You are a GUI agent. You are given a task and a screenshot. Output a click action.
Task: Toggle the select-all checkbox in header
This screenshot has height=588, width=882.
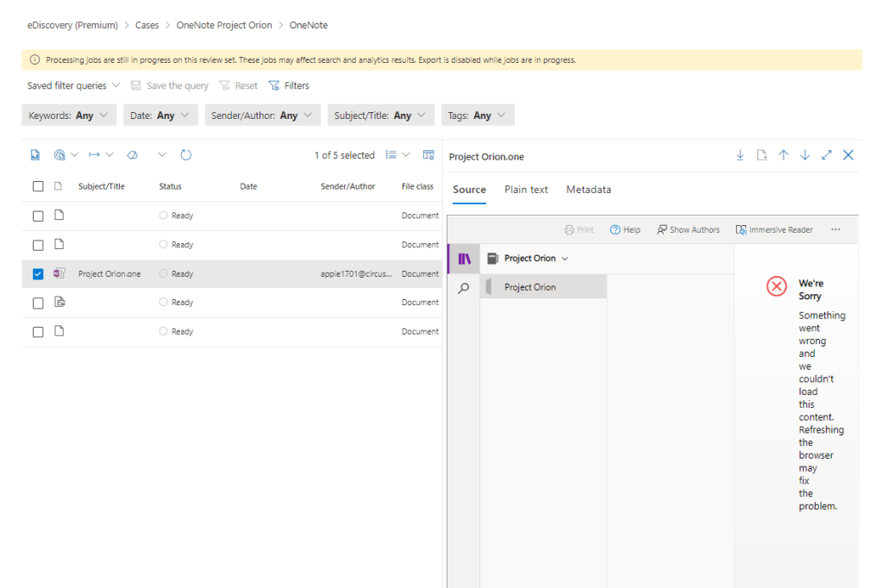[x=38, y=186]
